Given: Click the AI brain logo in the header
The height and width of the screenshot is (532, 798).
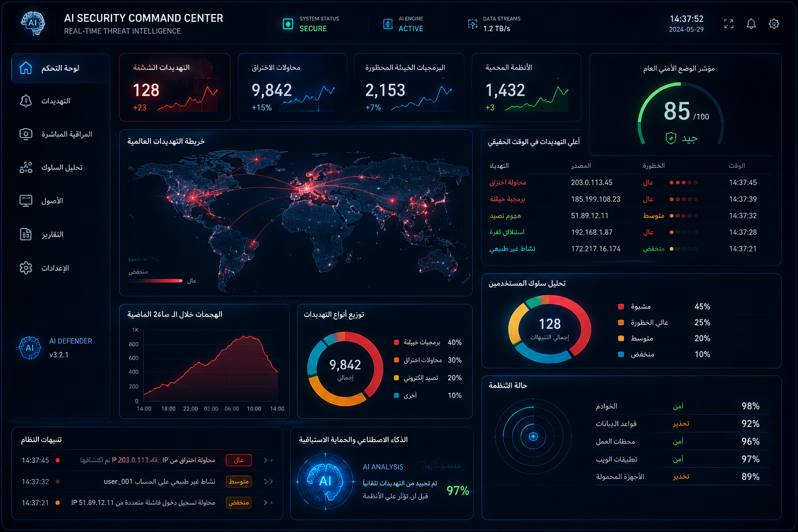Looking at the screenshot, I should tap(33, 23).
